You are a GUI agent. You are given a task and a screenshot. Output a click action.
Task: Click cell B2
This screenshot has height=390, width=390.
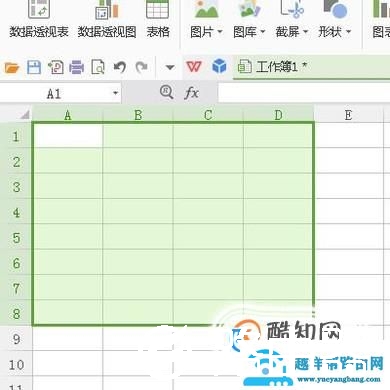pyautogui.click(x=138, y=161)
